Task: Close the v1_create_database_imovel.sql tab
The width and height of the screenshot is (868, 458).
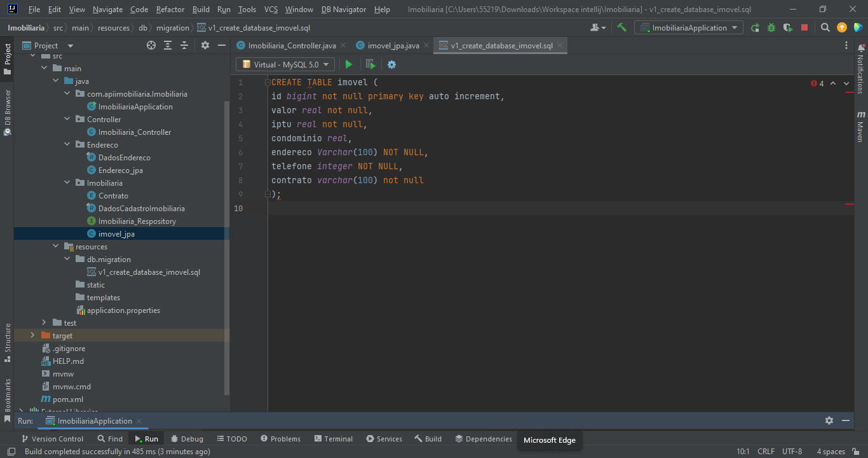Action: coord(559,46)
